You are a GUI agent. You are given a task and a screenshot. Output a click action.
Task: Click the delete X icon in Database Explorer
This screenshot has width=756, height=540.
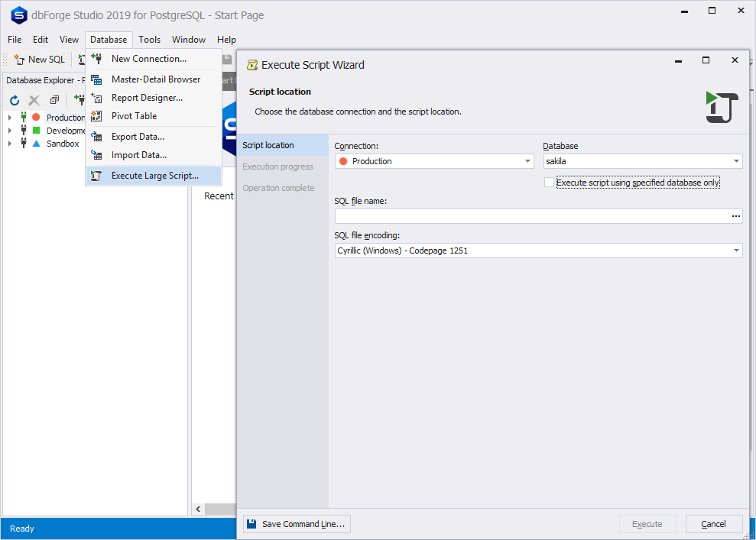[x=34, y=100]
